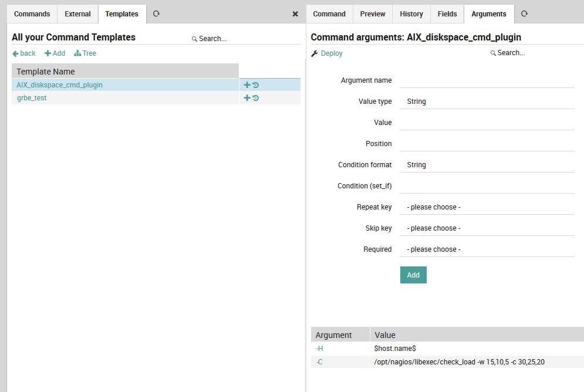Click the plus icon in grbe_test row
Viewport: 584px width, 392px height.
pos(247,98)
